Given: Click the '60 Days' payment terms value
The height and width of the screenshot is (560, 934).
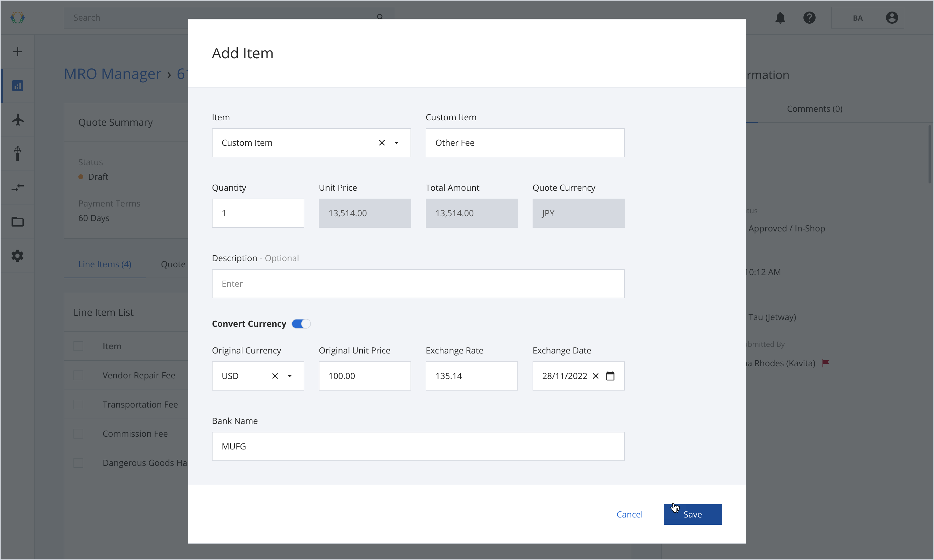Looking at the screenshot, I should [x=94, y=218].
